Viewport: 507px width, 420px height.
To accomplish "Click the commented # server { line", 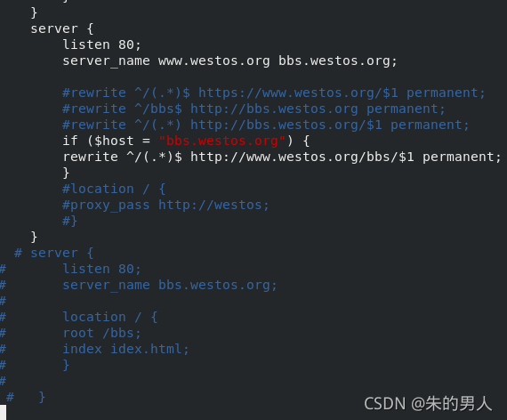I will tap(54, 253).
